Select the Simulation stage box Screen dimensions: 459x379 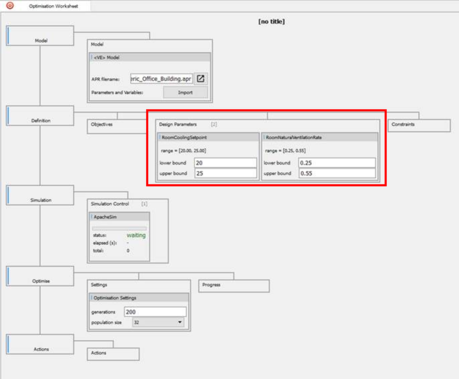pyautogui.click(x=40, y=195)
